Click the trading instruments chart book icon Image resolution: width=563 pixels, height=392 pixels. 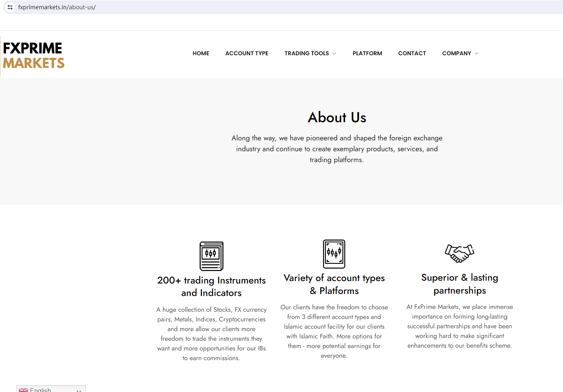pos(211,256)
